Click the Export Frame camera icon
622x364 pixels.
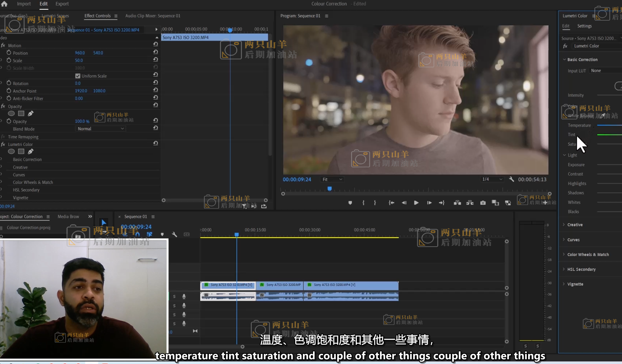[483, 203]
